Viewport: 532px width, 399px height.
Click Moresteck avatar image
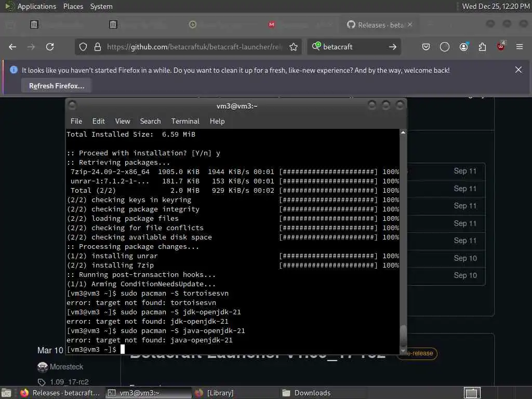(43, 367)
